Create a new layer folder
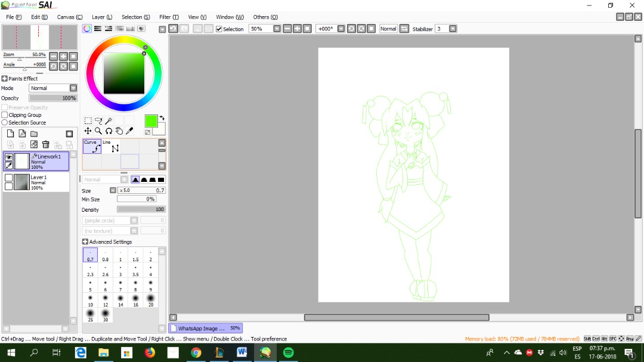Viewport: 644px width, 362px height. click(x=34, y=134)
